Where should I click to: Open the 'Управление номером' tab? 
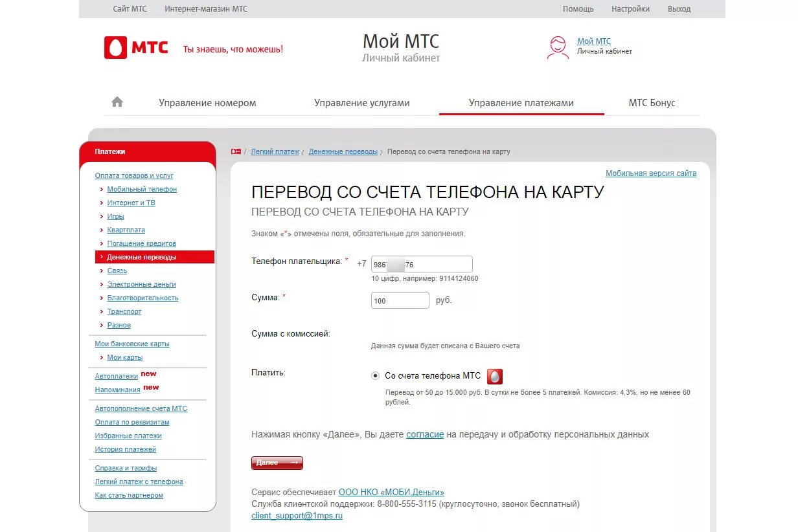(207, 103)
